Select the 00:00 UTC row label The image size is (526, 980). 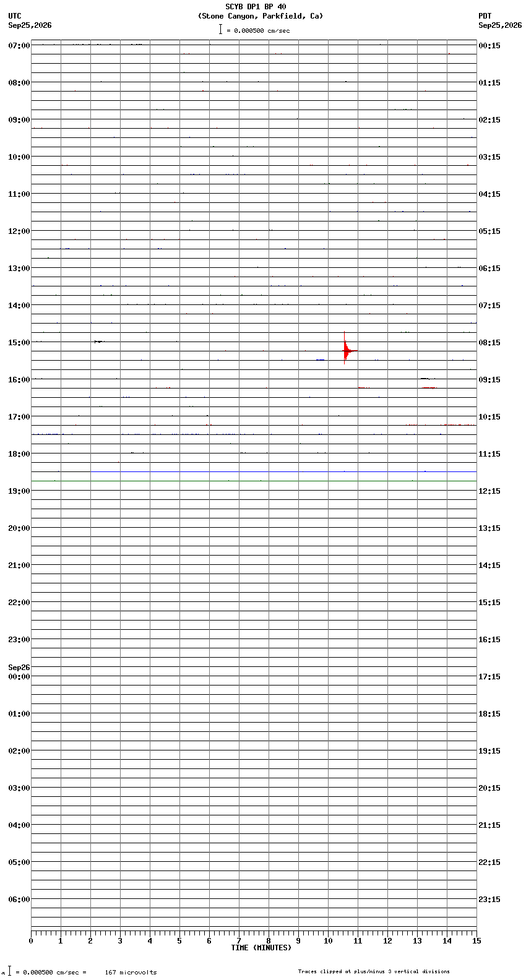point(19,677)
